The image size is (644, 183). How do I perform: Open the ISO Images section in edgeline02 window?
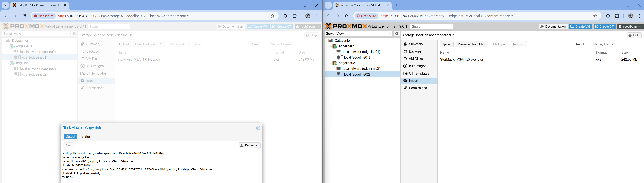419,66
